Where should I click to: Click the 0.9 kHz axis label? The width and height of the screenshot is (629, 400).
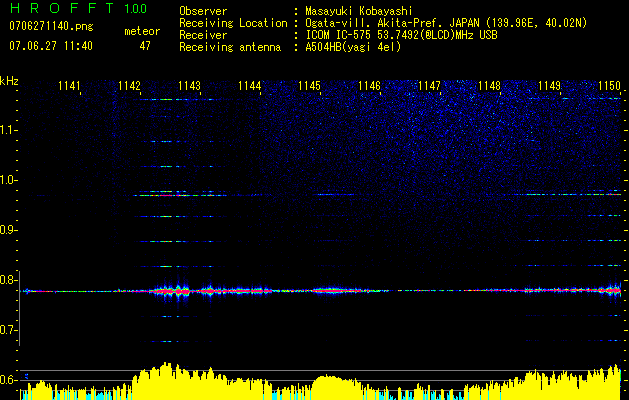(x=8, y=230)
